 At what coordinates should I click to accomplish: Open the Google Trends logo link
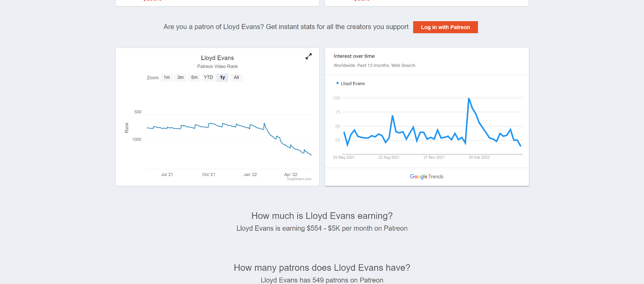point(427,176)
